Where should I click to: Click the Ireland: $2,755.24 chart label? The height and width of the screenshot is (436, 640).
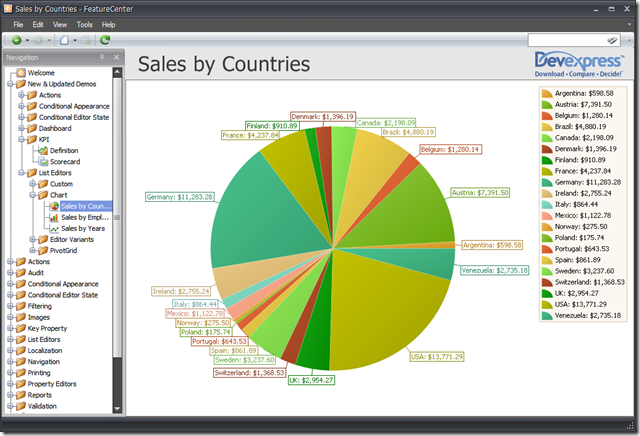[x=181, y=291]
